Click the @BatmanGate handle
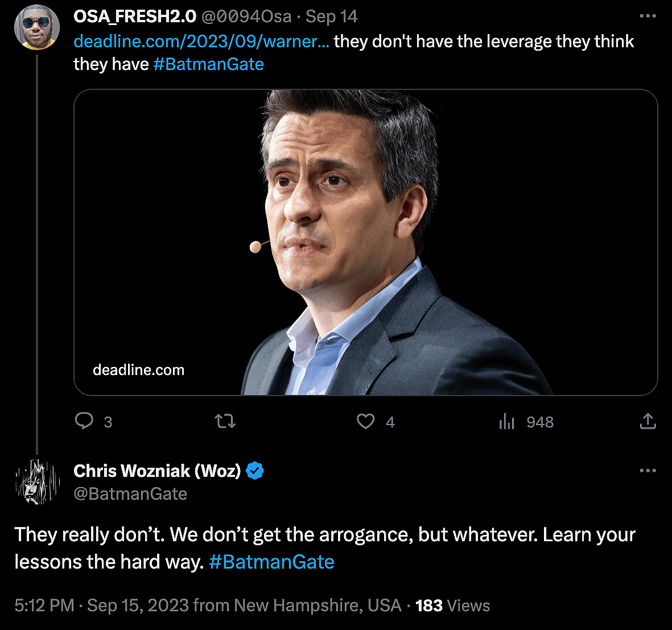The image size is (672, 630). [130, 493]
